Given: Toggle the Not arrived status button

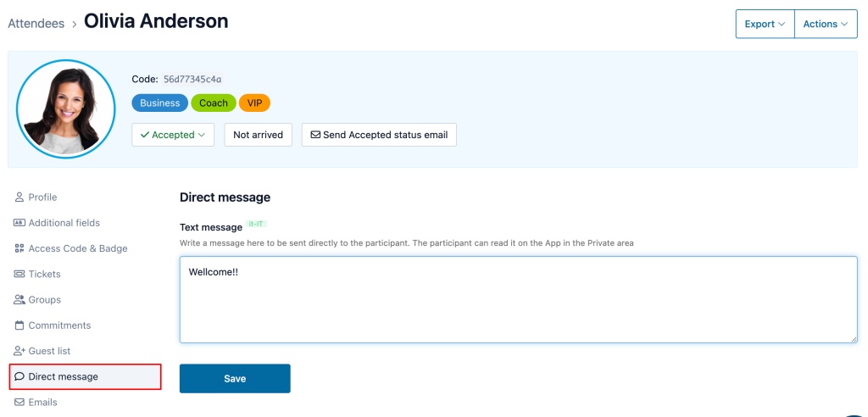Looking at the screenshot, I should click(258, 135).
